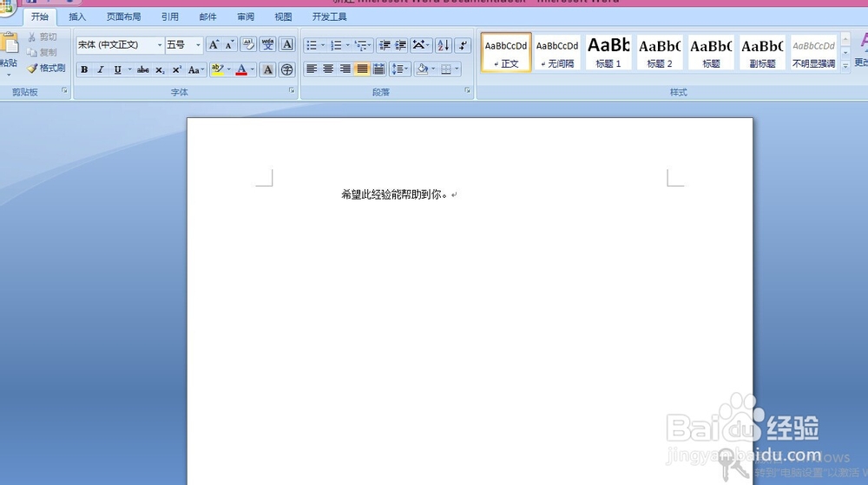Click the Decrease Indent icon

(385, 45)
